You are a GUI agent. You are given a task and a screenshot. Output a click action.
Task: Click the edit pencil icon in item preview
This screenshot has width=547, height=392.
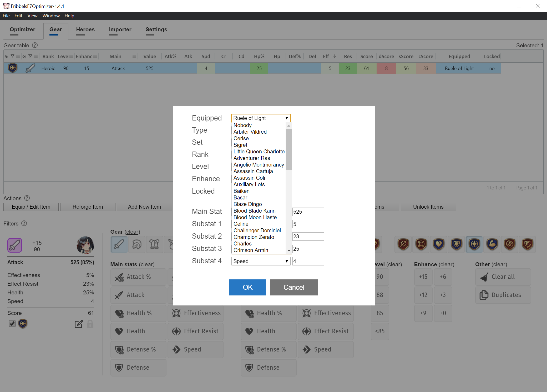(79, 324)
